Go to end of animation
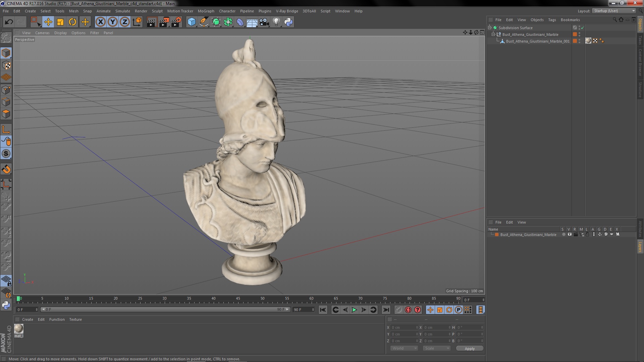Viewport: 644px width, 362px height. tap(386, 310)
